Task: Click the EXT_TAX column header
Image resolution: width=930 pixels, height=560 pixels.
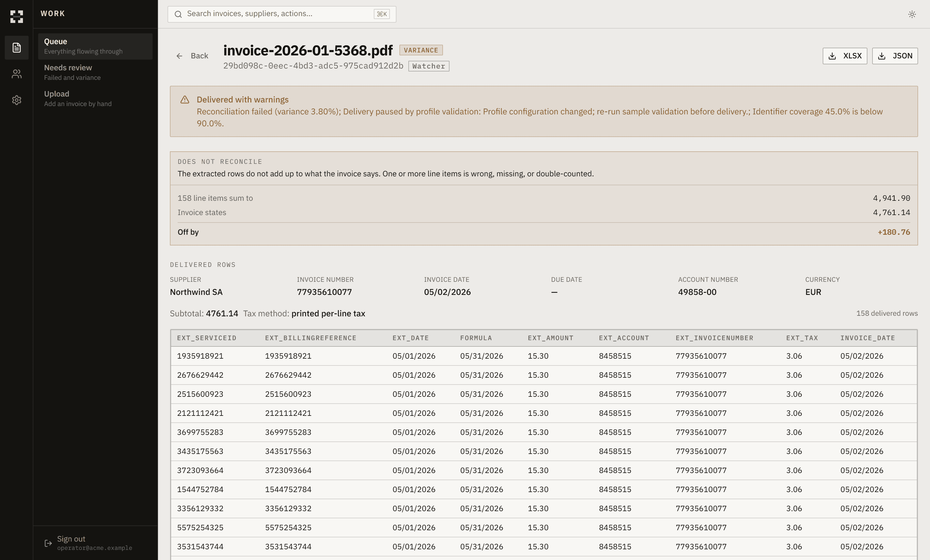Action: [x=802, y=338]
